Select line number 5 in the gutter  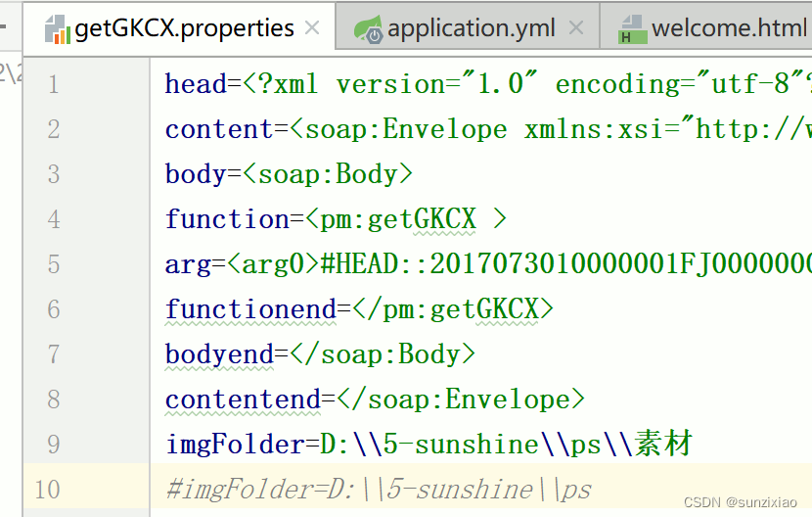[54, 264]
